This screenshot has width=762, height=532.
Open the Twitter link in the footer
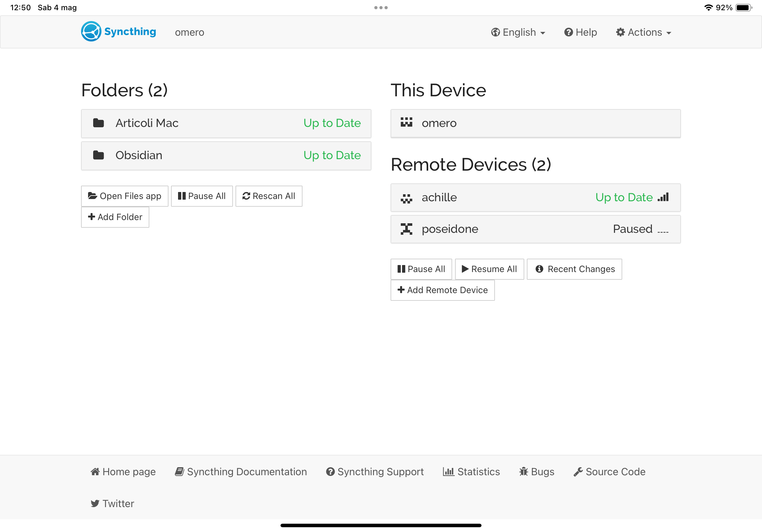coord(113,503)
